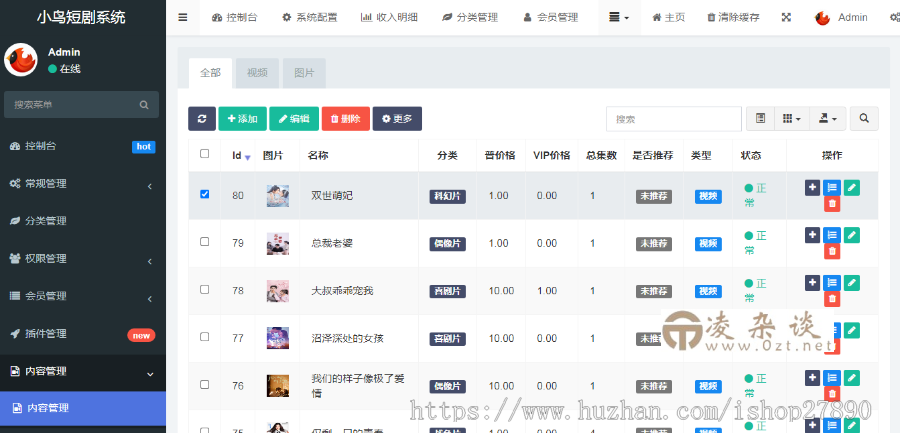The height and width of the screenshot is (433, 900).
Task: Click green edit pencil for 大叔乖乖宠我
Action: tap(852, 283)
